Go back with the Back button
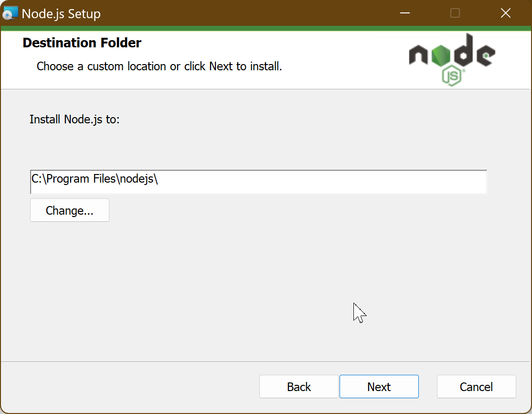 click(298, 386)
